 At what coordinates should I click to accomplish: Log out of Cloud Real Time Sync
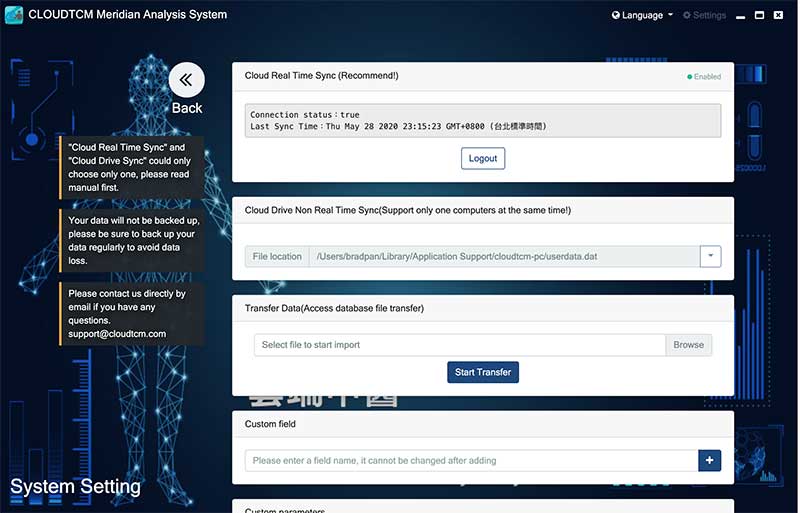point(483,158)
